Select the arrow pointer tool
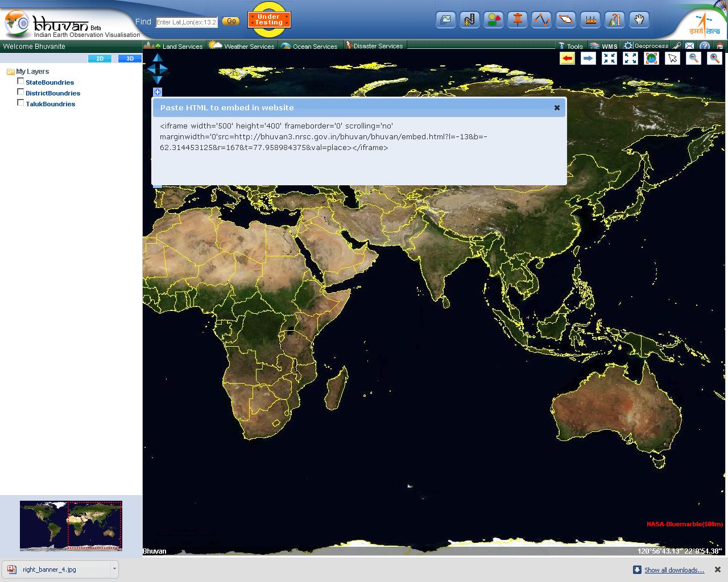Viewport: 728px width, 582px height. 672,58
